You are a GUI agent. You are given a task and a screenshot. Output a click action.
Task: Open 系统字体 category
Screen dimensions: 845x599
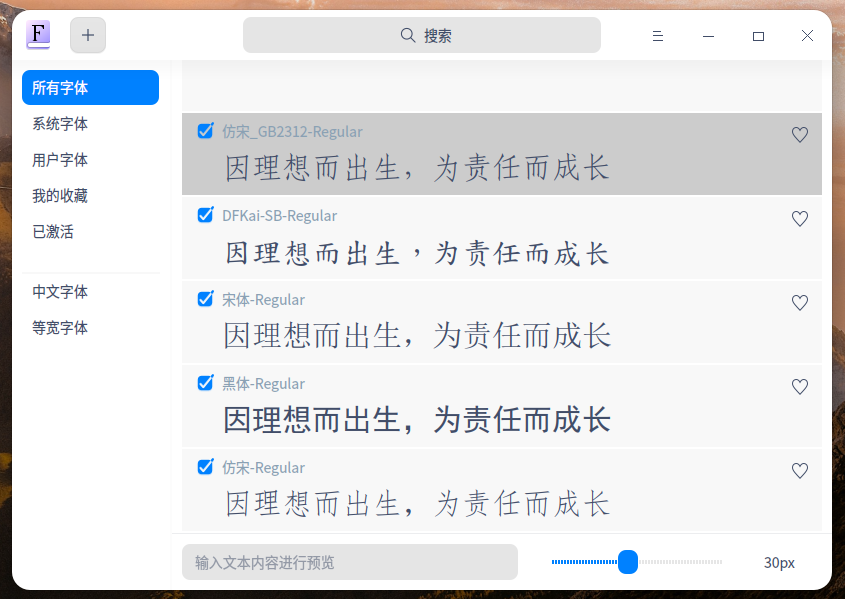pyautogui.click(x=91, y=124)
